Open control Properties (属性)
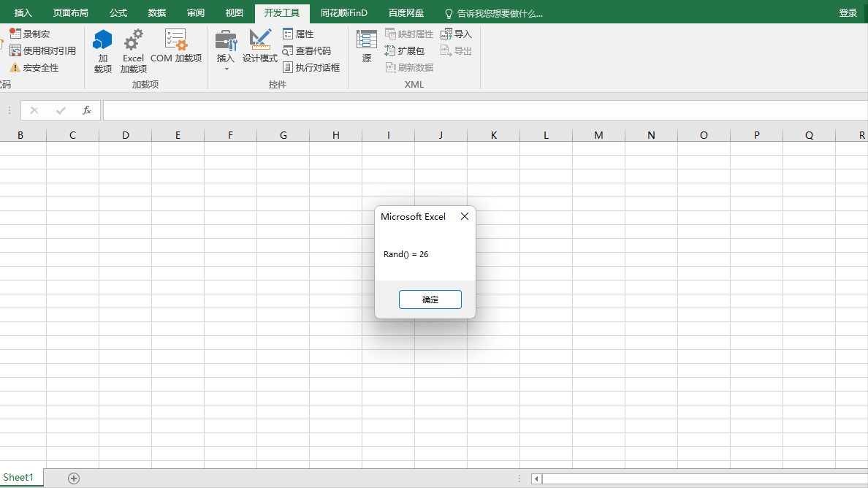Screen dimensions: 868x488 pos(298,34)
